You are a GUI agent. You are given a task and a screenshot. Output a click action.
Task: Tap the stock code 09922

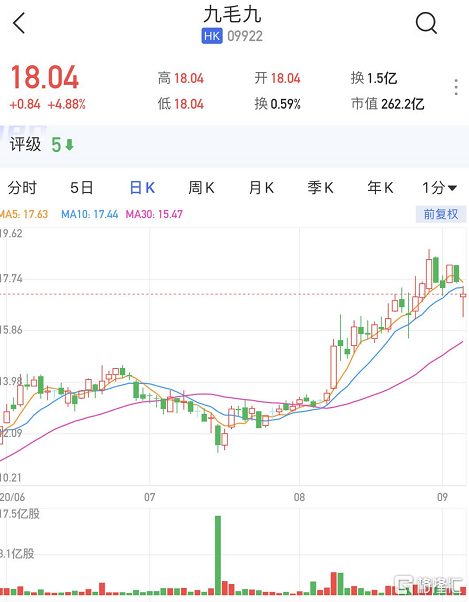(245, 36)
